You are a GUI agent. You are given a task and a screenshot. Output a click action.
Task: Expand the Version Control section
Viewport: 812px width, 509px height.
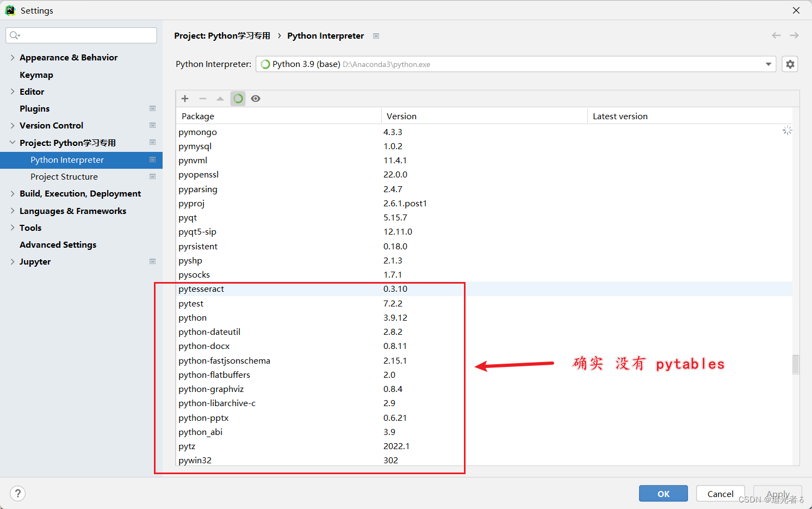(x=13, y=125)
